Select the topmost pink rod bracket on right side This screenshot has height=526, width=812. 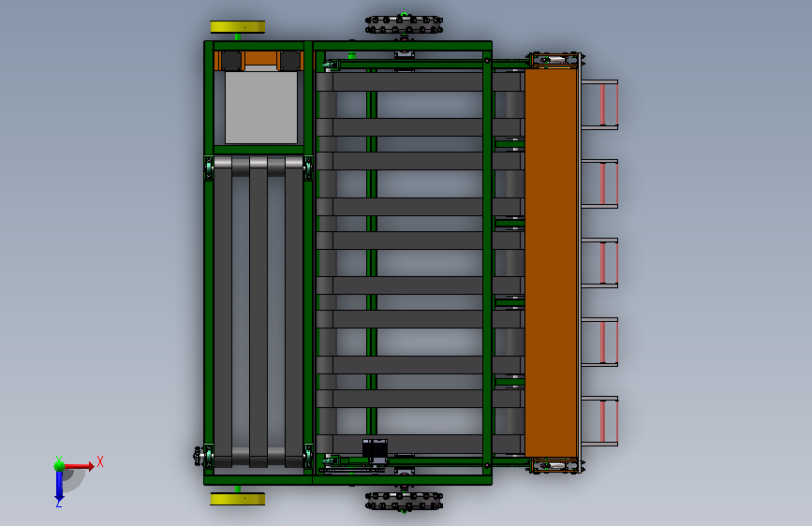599,105
